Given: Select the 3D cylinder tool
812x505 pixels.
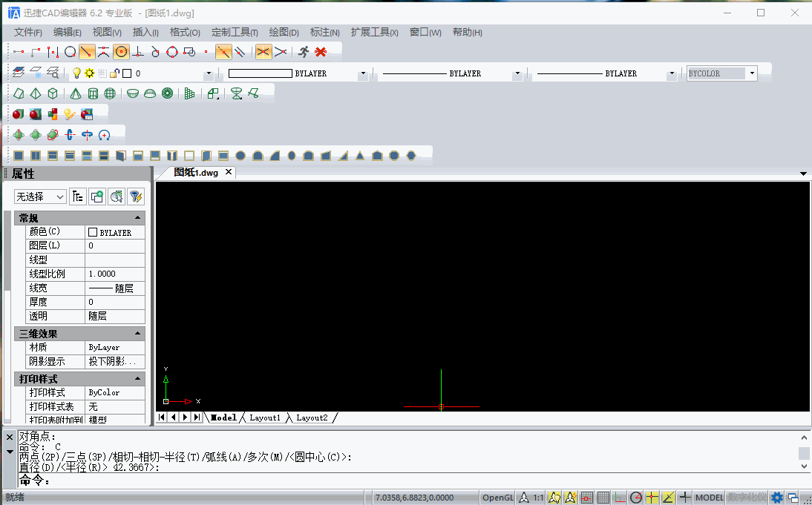Looking at the screenshot, I should [x=93, y=93].
